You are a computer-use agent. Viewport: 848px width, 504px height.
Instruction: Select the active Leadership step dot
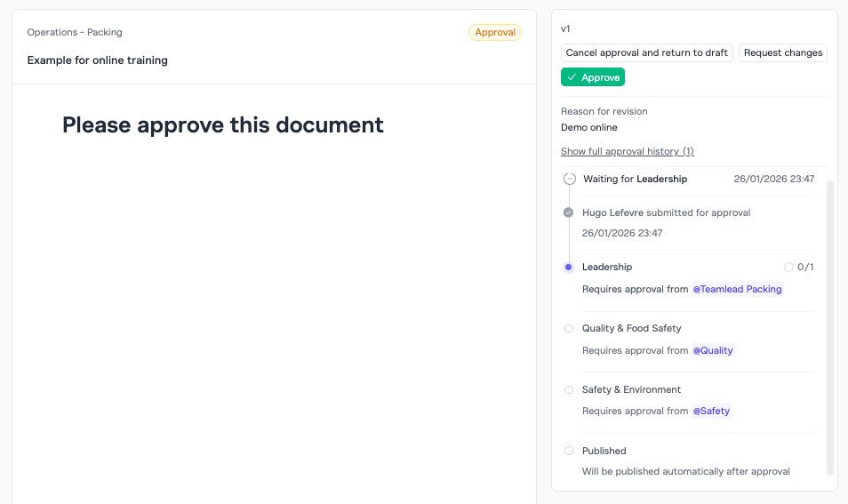pyautogui.click(x=569, y=267)
